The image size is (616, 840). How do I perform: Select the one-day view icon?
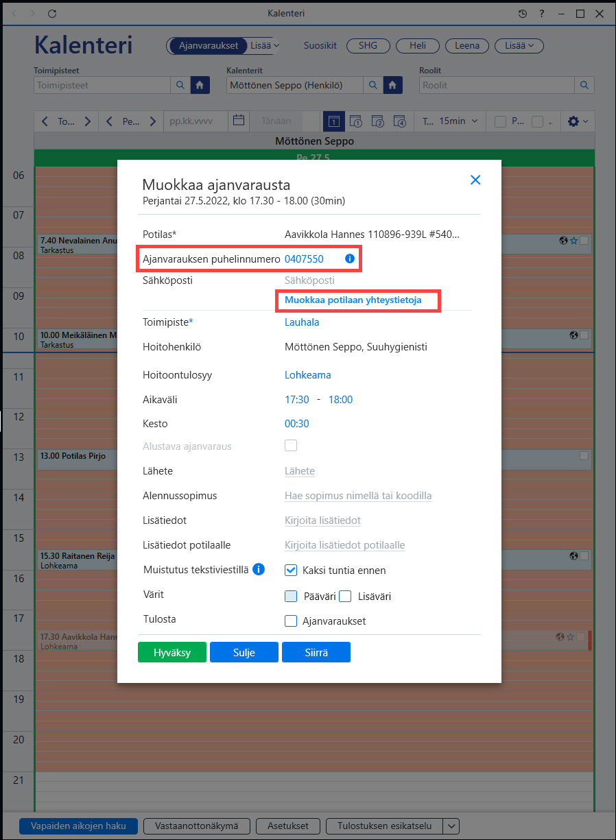(x=333, y=121)
